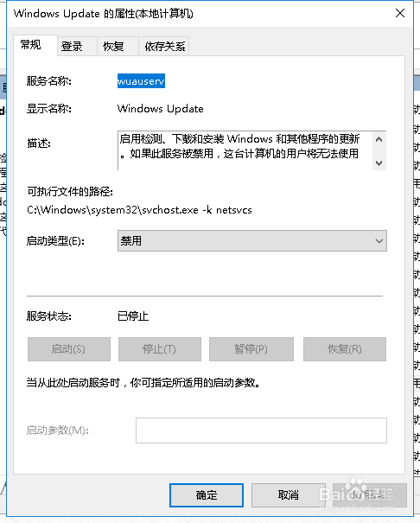Viewport: 420px width, 523px height.
Task: Switch to the 常规 tab
Action: coord(35,45)
